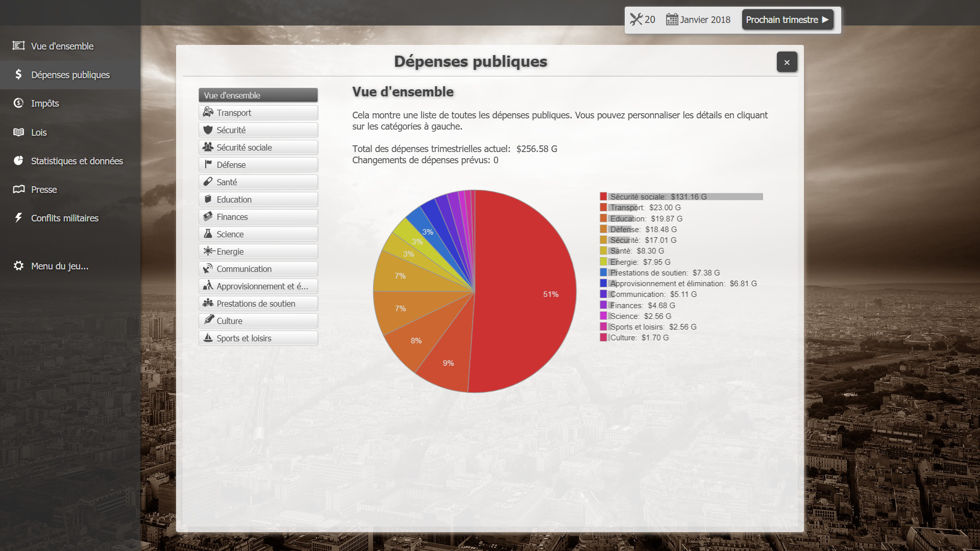Select the dollar icon for Dépenses publiques
Image resolution: width=980 pixels, height=551 pixels.
(x=18, y=74)
